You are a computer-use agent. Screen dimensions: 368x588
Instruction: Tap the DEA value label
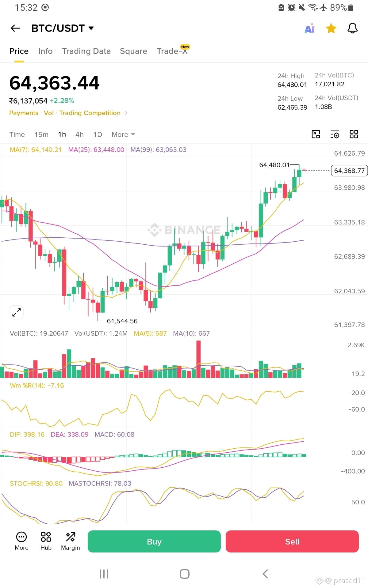[x=70, y=435]
